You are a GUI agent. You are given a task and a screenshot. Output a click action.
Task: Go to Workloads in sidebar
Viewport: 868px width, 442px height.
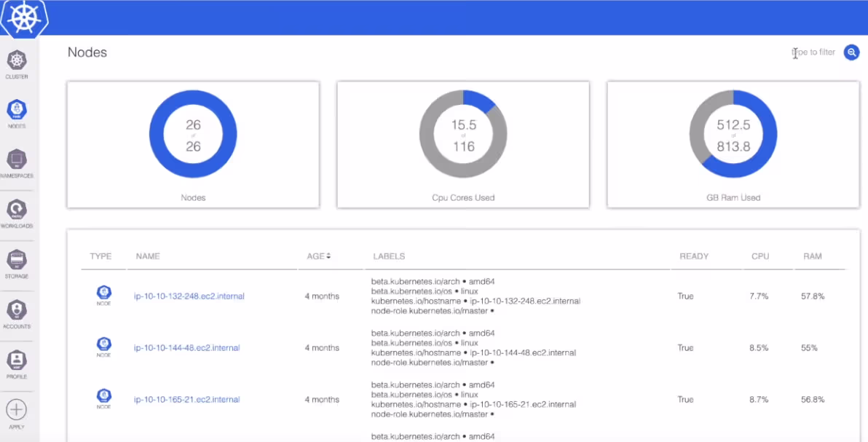click(x=17, y=211)
